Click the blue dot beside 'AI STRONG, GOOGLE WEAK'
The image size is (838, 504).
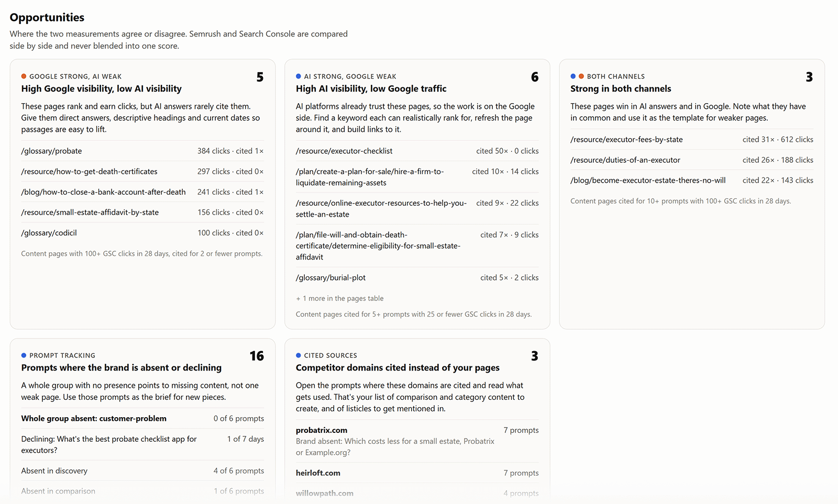(299, 76)
